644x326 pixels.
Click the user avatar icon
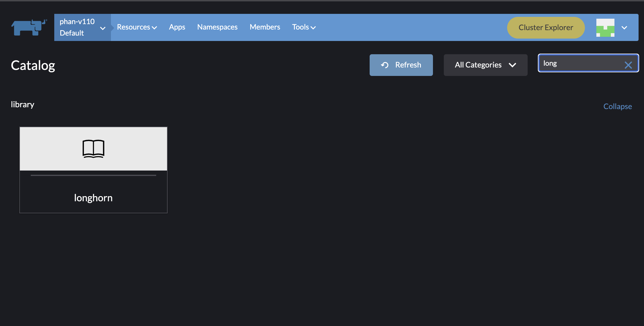coord(605,27)
